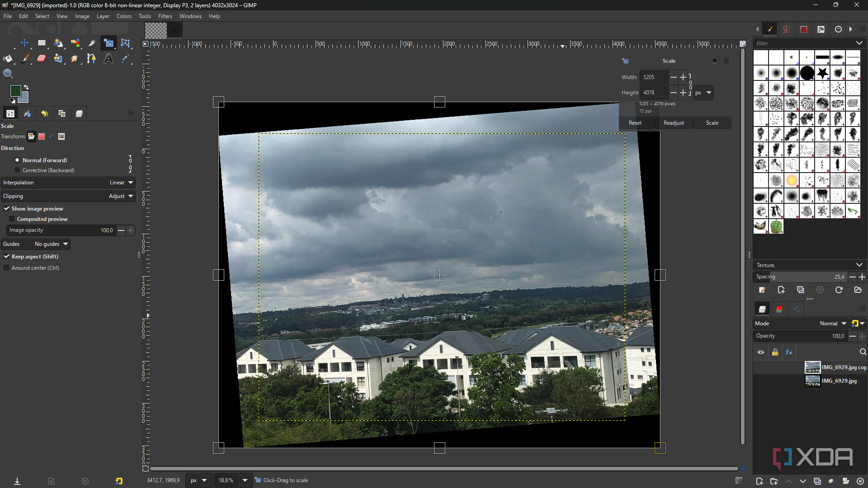
Task: Create a new brush
Action: tap(781, 290)
